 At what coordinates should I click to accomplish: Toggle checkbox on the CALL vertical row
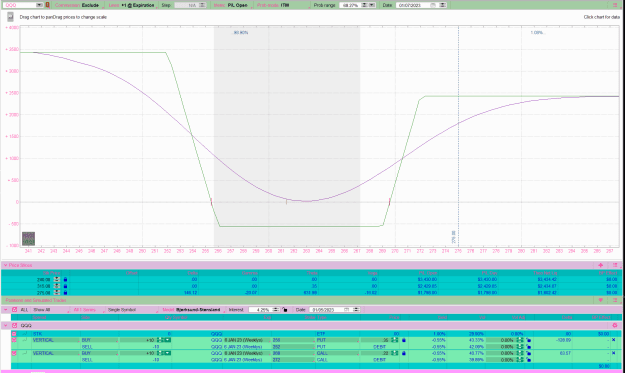14,353
